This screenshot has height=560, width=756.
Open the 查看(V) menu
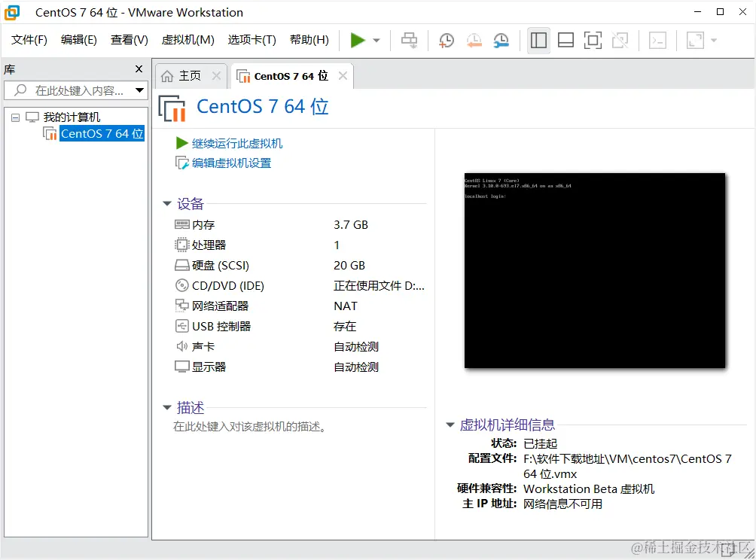pyautogui.click(x=130, y=40)
